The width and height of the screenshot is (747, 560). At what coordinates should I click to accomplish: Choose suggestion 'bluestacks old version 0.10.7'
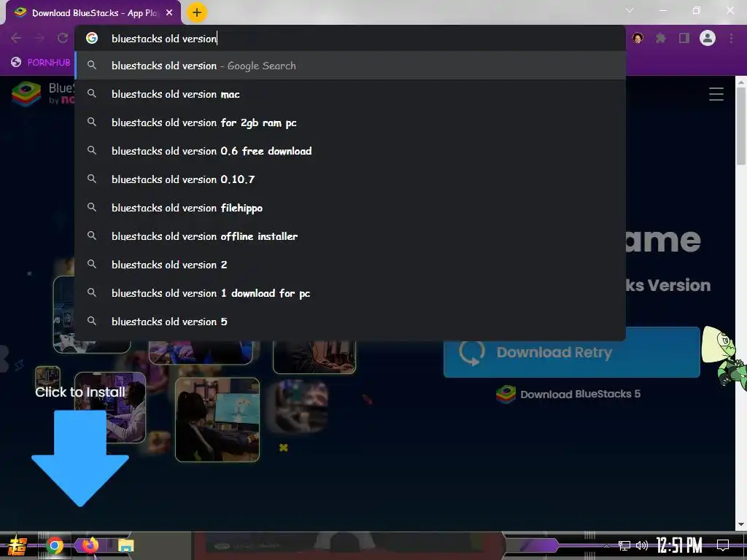(350, 179)
